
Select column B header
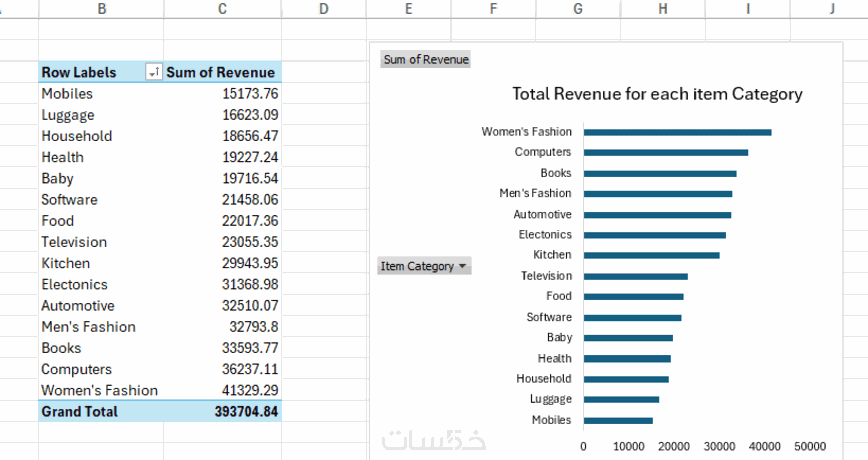[x=101, y=9]
